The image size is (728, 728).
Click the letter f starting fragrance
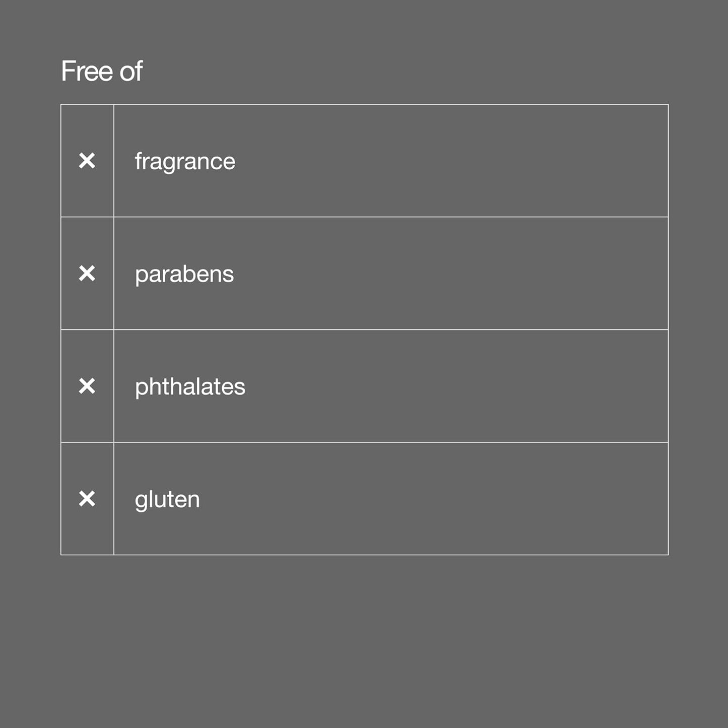tap(138, 161)
